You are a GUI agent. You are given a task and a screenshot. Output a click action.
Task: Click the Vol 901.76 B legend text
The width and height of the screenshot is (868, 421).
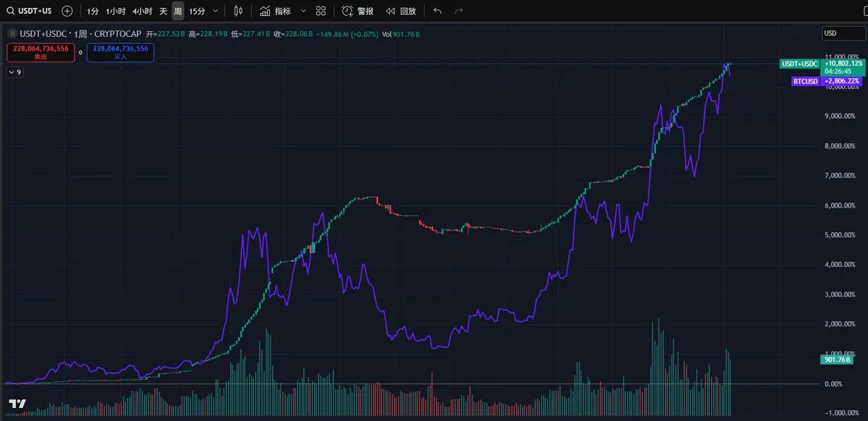coord(401,34)
